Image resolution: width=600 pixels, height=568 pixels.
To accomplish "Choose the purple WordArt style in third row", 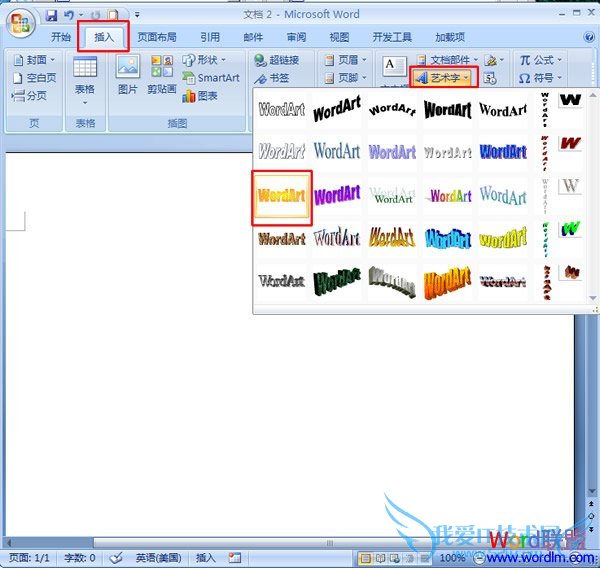I will coord(337,196).
